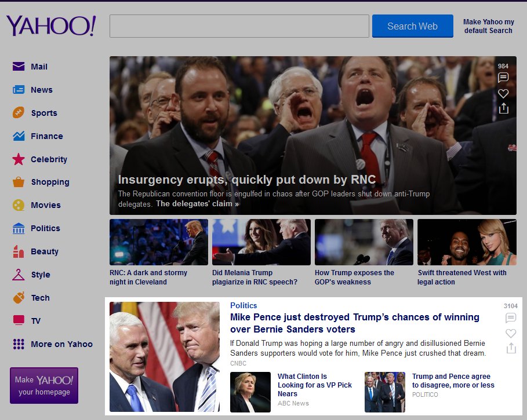Viewport: 527px width, 420px height.
Task: Navigate to the Celebrity section
Action: click(x=49, y=159)
